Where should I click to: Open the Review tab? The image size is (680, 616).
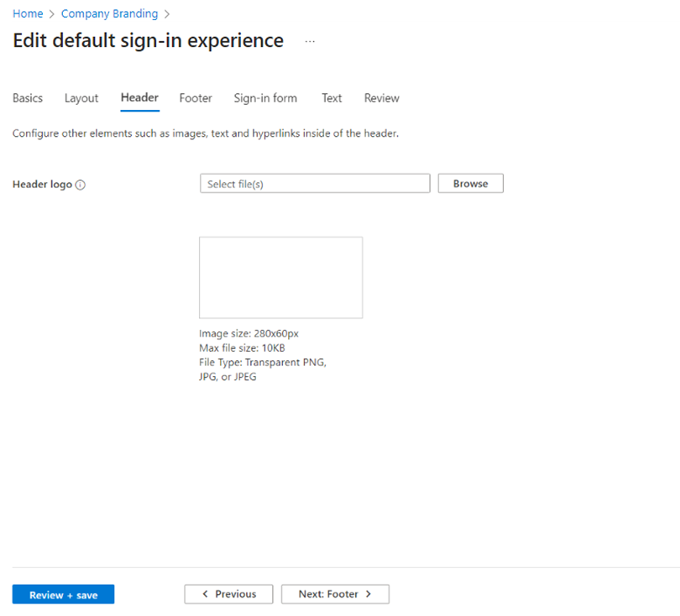pyautogui.click(x=381, y=98)
